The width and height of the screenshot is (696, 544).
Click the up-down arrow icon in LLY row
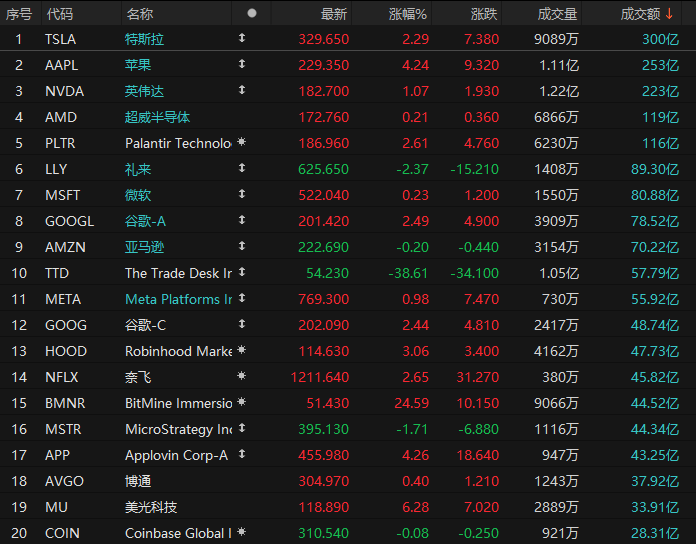click(241, 168)
